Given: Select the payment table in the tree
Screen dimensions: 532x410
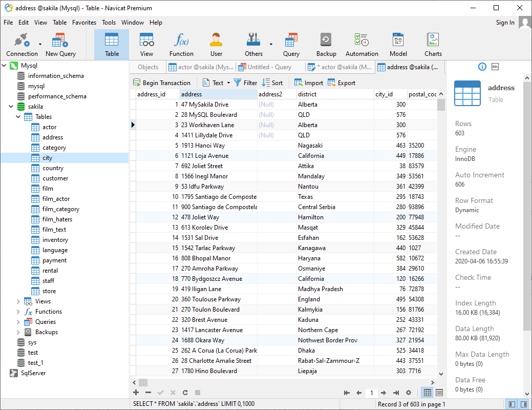Looking at the screenshot, I should (x=54, y=260).
